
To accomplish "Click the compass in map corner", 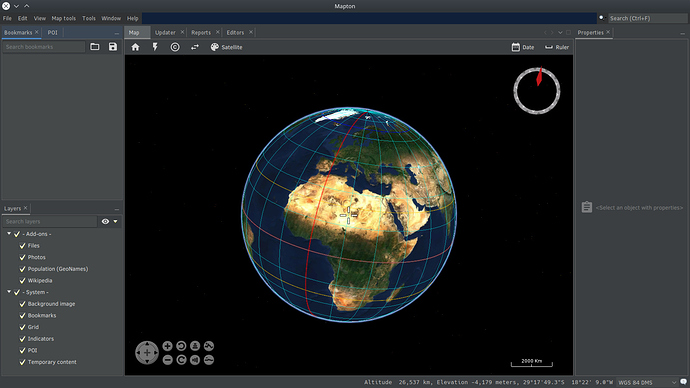I will (536, 90).
